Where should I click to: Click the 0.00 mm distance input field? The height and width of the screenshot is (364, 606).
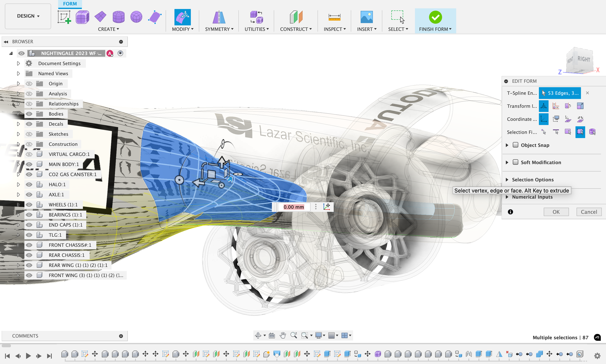pyautogui.click(x=294, y=207)
